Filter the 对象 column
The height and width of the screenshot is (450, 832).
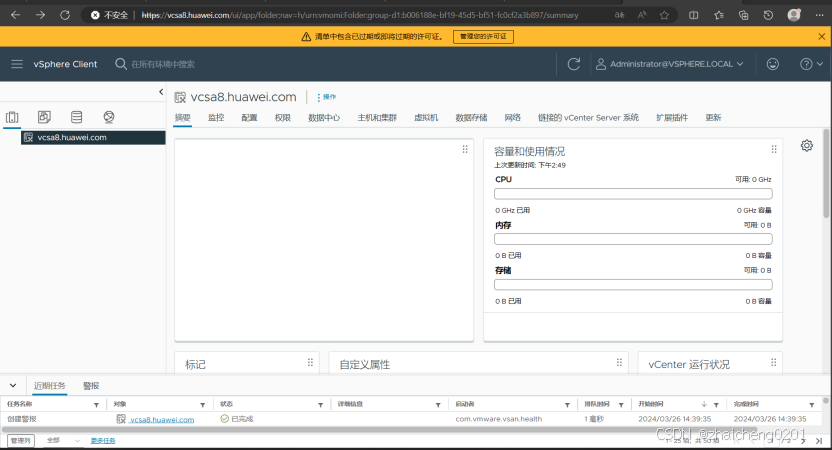[x=202, y=405]
